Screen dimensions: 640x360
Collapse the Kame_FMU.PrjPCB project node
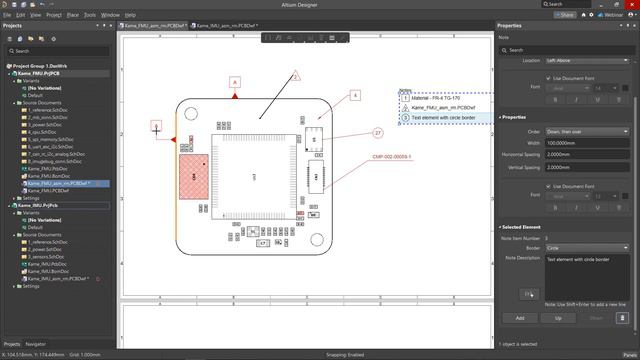click(9, 73)
